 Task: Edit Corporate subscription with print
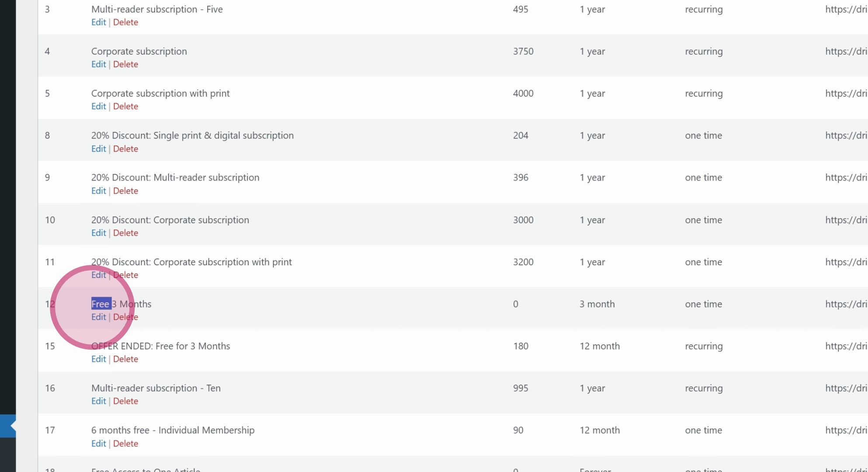pyautogui.click(x=99, y=106)
